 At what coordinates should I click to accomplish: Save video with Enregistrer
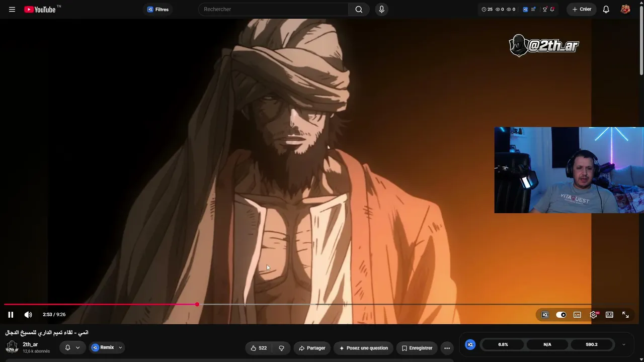pyautogui.click(x=417, y=348)
